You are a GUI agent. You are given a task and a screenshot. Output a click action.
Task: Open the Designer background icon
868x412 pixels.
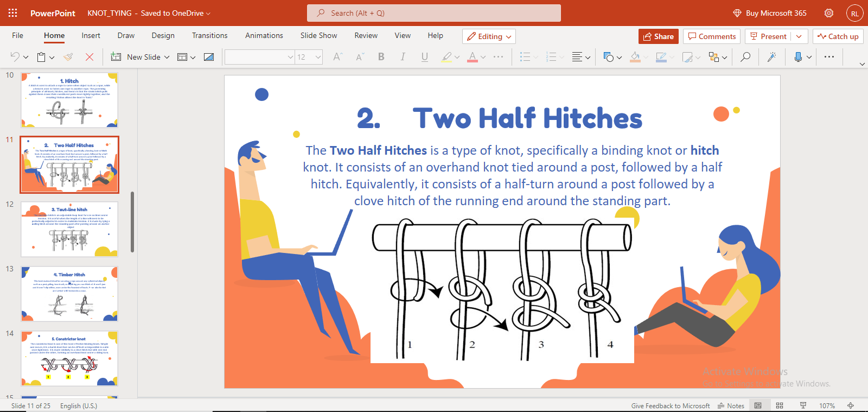209,57
